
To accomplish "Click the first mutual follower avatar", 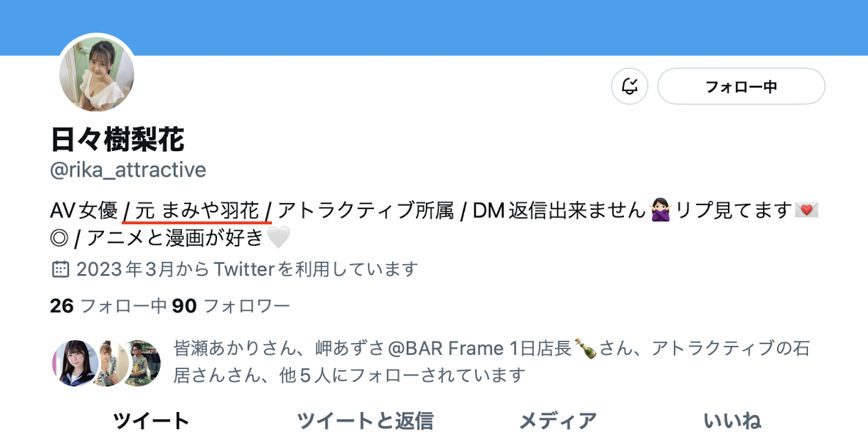I will pos(76,363).
